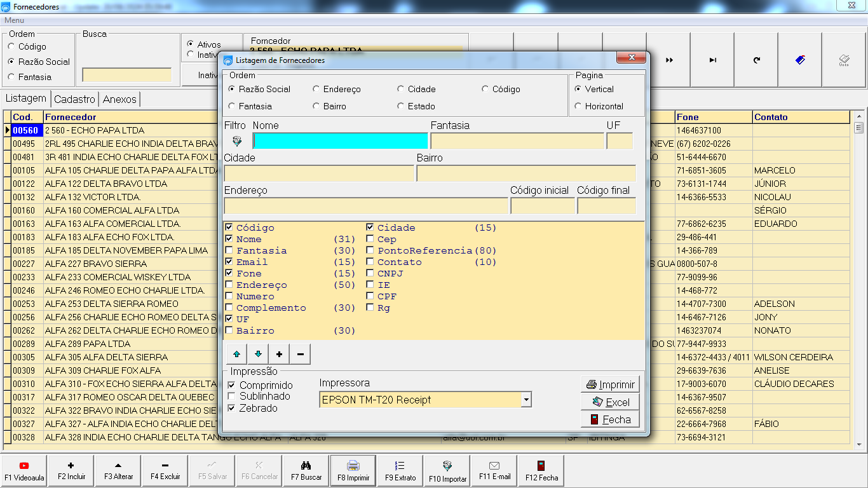
Task: Click the Fornecedor column header
Action: pyautogui.click(x=131, y=117)
